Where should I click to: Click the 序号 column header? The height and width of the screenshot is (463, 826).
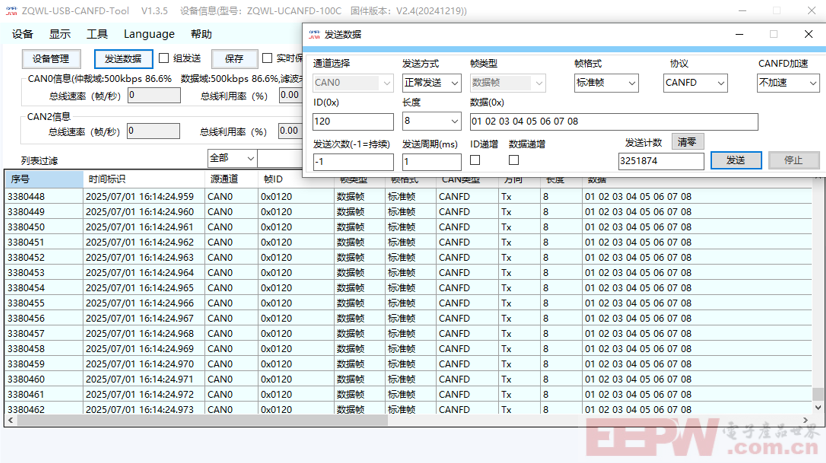coord(44,179)
